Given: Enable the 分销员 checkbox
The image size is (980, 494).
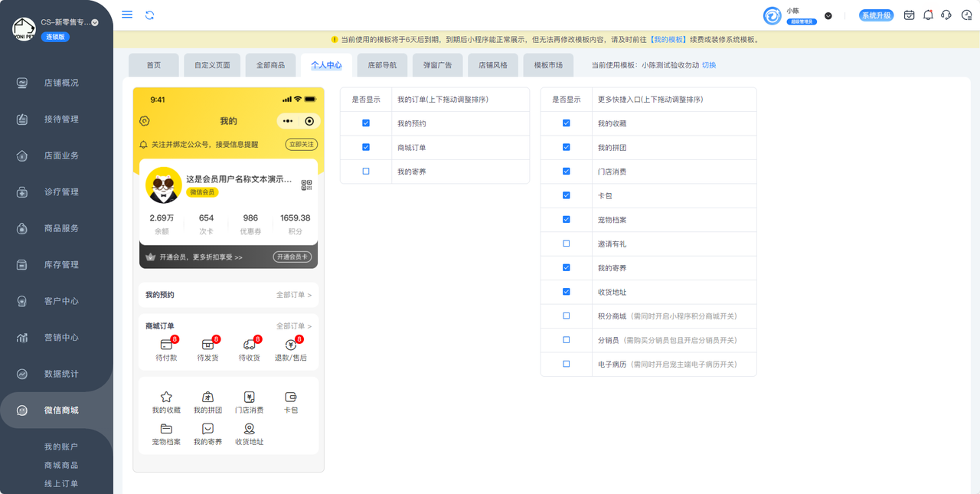Looking at the screenshot, I should (x=567, y=340).
